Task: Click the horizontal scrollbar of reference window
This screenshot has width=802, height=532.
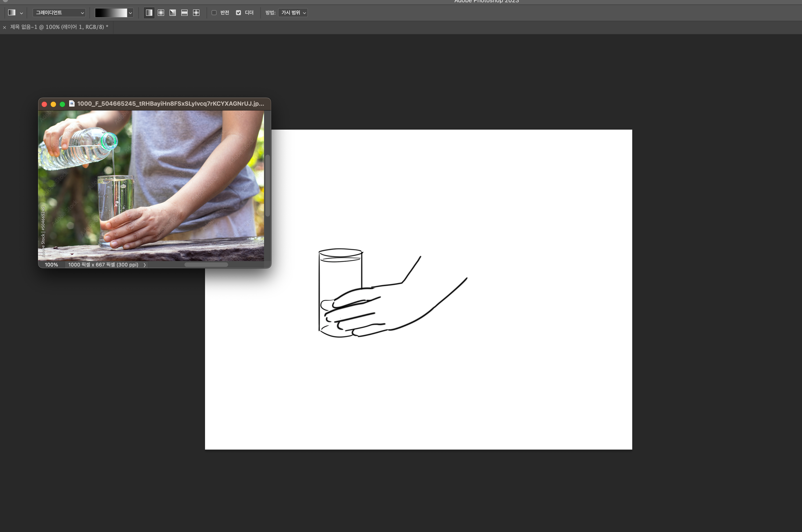Action: (x=206, y=265)
